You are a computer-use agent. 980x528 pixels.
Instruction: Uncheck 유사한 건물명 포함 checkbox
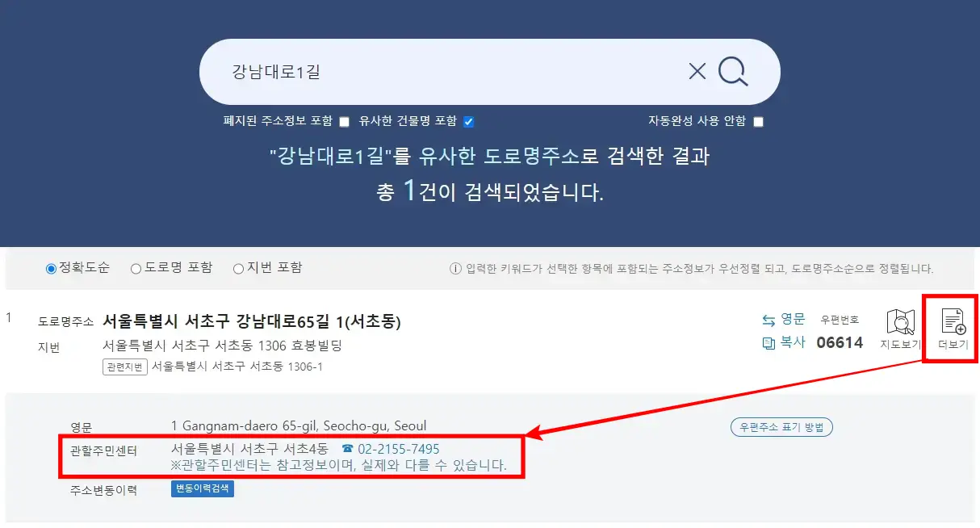tap(468, 122)
